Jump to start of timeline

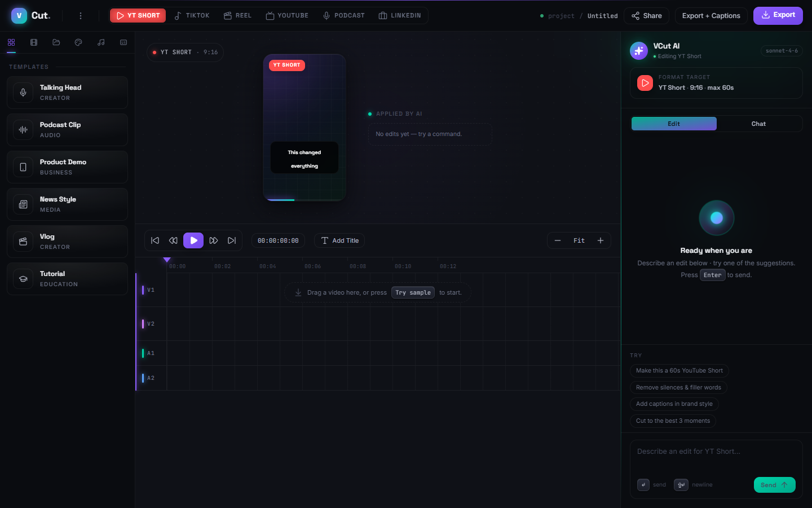pos(155,240)
